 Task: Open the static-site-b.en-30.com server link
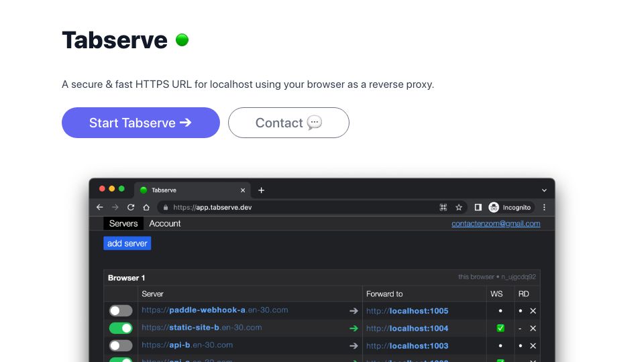point(202,328)
